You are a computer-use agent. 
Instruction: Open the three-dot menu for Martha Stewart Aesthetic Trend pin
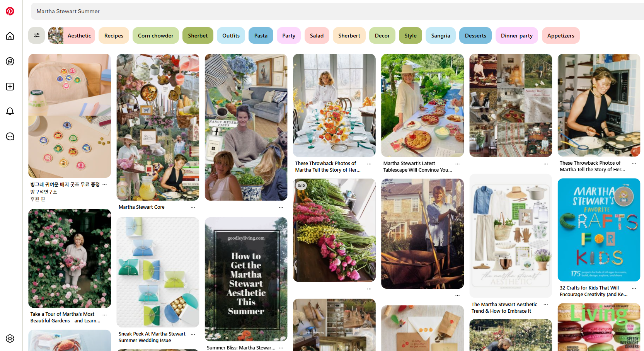click(x=546, y=305)
